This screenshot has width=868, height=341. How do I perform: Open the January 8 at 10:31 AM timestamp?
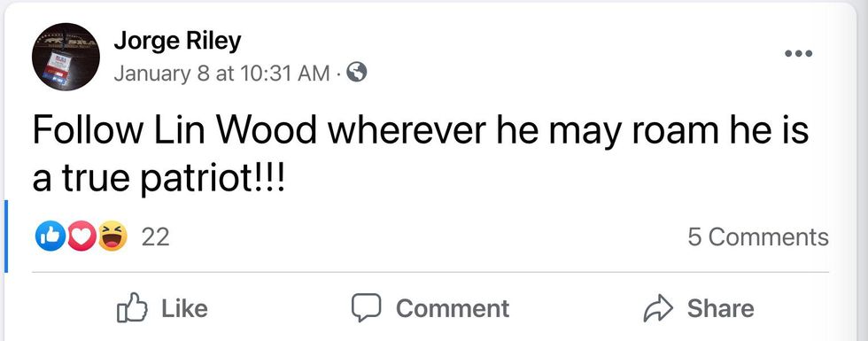pyautogui.click(x=221, y=73)
